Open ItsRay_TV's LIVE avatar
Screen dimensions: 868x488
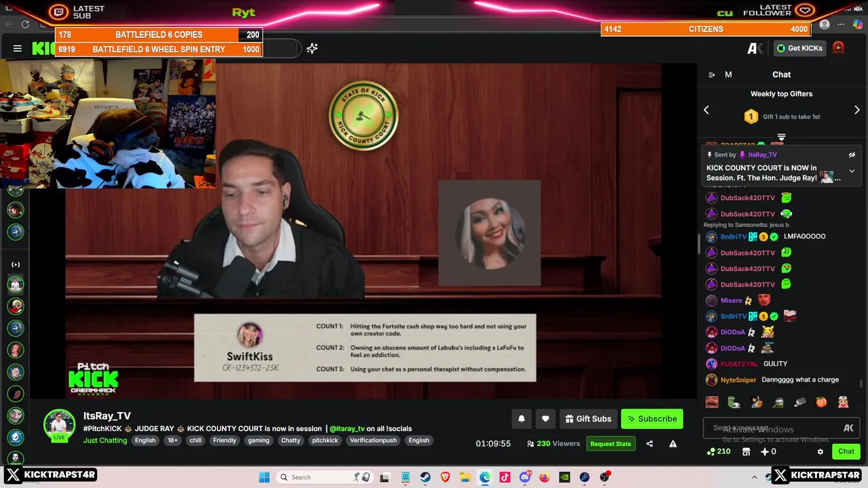[59, 425]
